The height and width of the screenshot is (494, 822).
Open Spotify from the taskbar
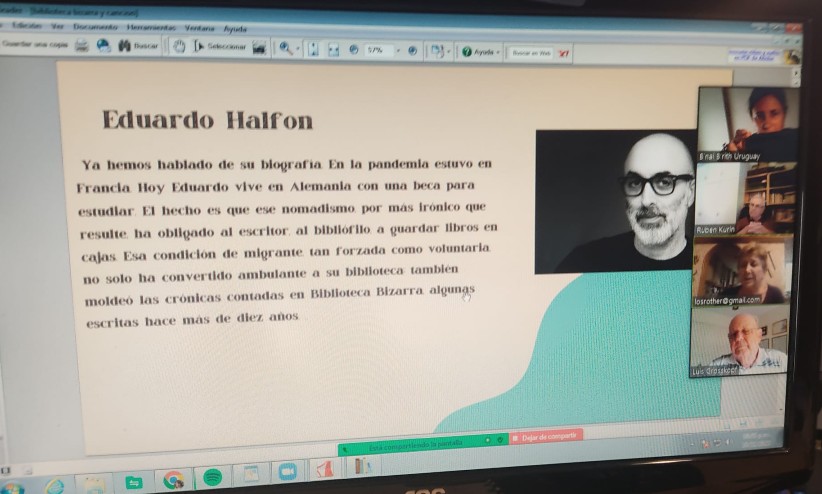click(212, 477)
